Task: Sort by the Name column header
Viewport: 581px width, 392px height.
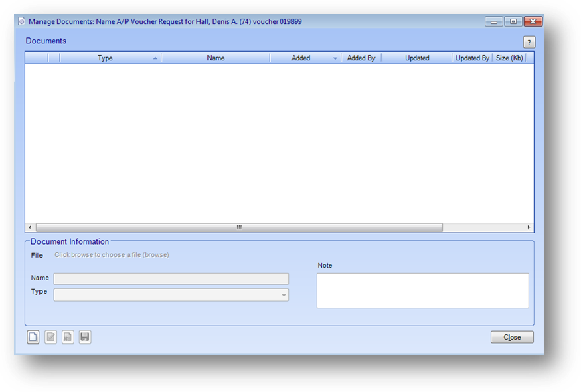Action: 216,58
